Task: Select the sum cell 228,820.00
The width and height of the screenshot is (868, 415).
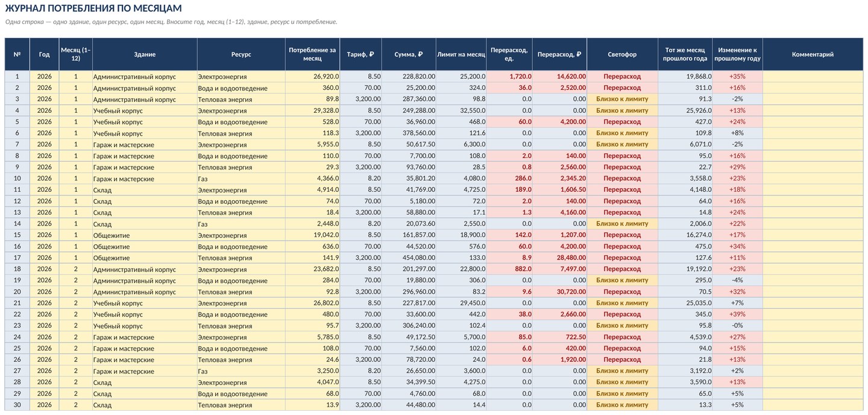Action: pyautogui.click(x=409, y=77)
